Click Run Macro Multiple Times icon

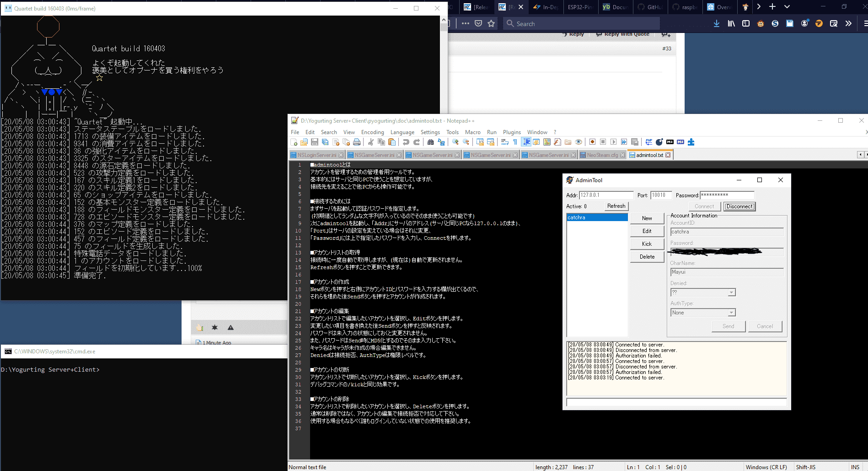pyautogui.click(x=624, y=142)
